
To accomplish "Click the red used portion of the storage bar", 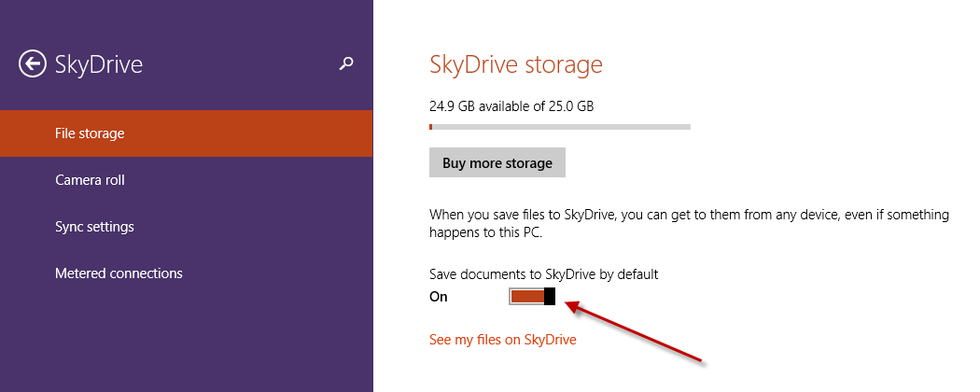I will click(430, 127).
